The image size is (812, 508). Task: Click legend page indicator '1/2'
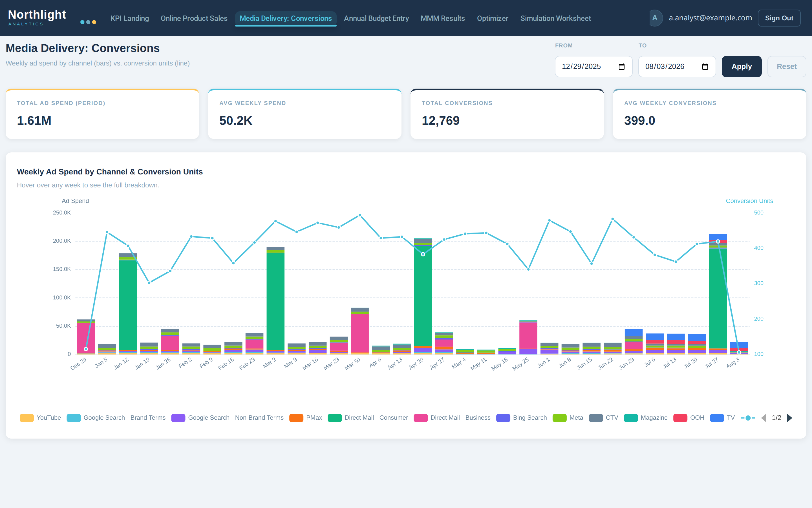pyautogui.click(x=776, y=418)
